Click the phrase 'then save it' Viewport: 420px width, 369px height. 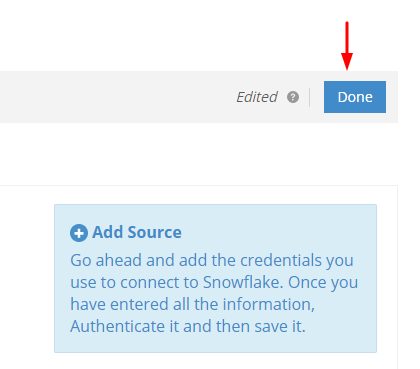click(260, 326)
